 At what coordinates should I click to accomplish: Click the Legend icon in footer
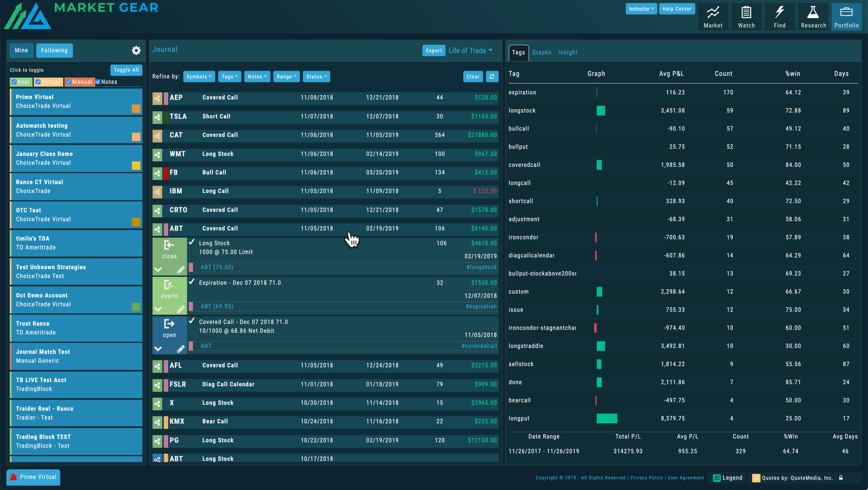[717, 478]
